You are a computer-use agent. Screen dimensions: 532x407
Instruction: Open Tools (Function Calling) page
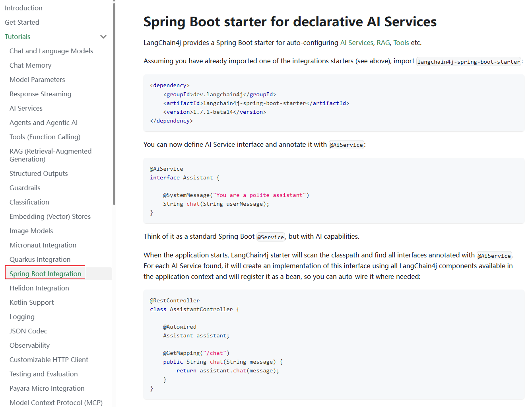[x=45, y=137]
